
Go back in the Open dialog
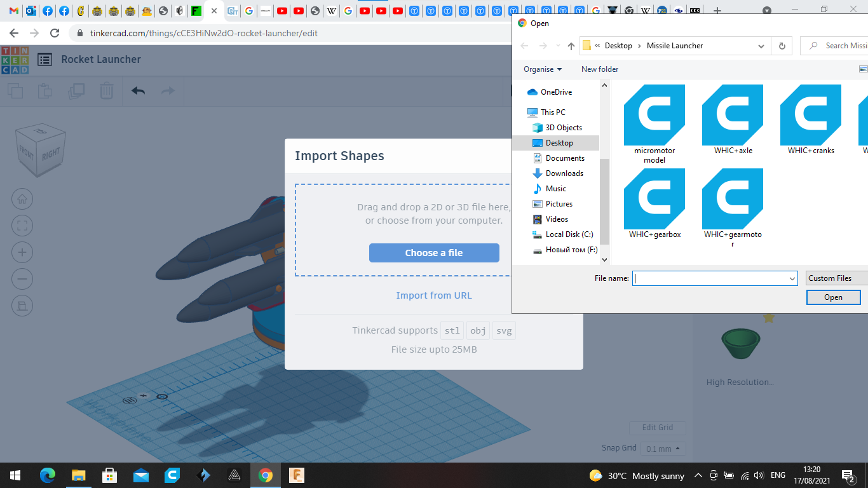tap(524, 46)
